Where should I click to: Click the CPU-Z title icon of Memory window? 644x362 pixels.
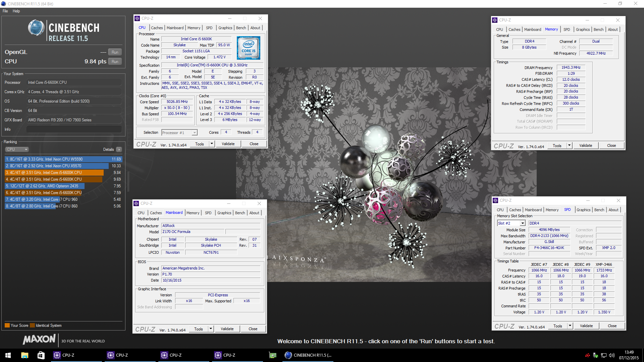(495, 20)
